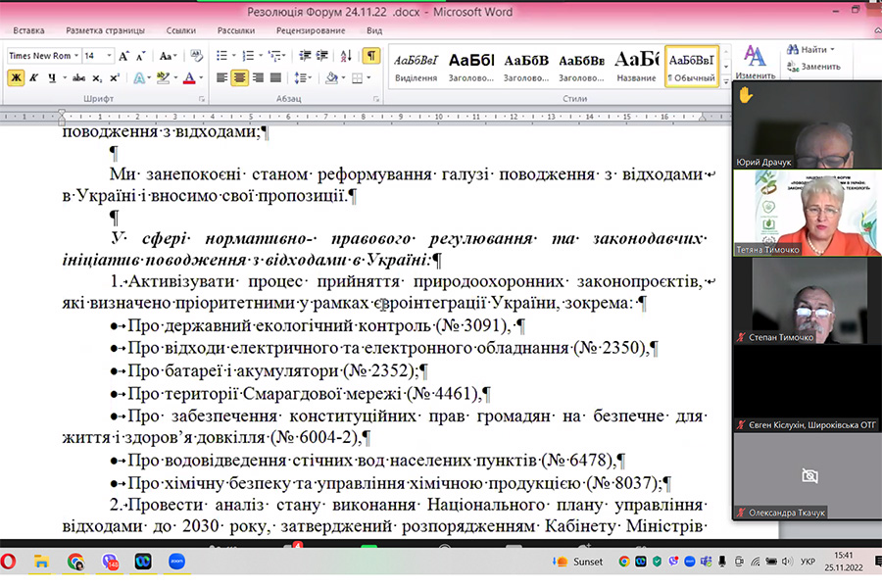Viewport: 882px width, 588px height.
Task: Switch to the Разметка страницы tab
Action: coord(105,30)
